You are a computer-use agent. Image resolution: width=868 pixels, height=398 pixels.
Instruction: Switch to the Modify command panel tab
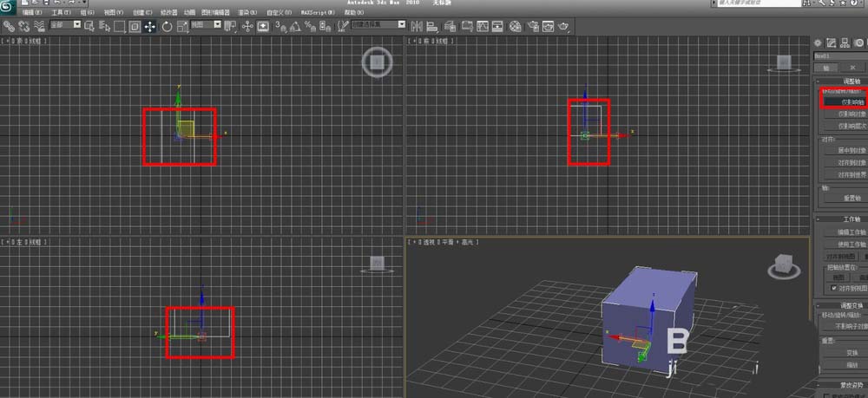coord(831,42)
